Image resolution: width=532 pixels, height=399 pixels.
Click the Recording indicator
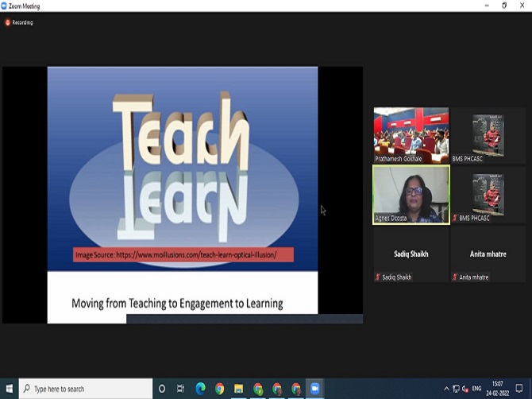pos(19,22)
